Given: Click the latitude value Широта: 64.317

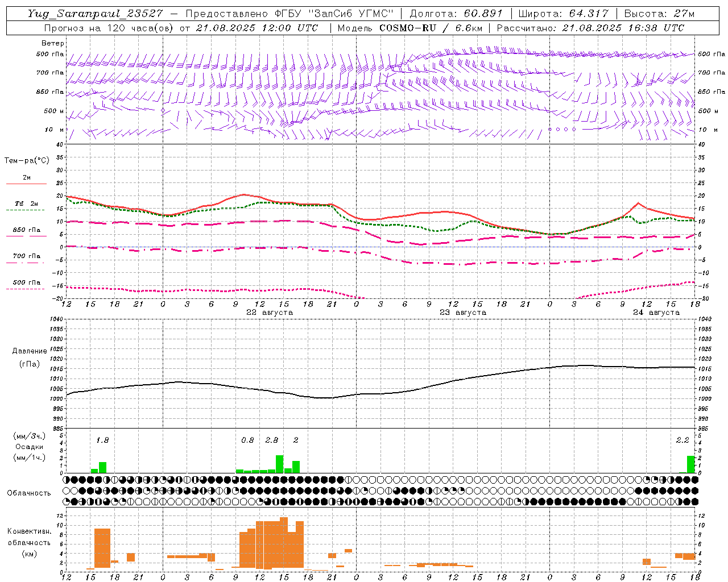Looking at the screenshot, I should point(563,14).
